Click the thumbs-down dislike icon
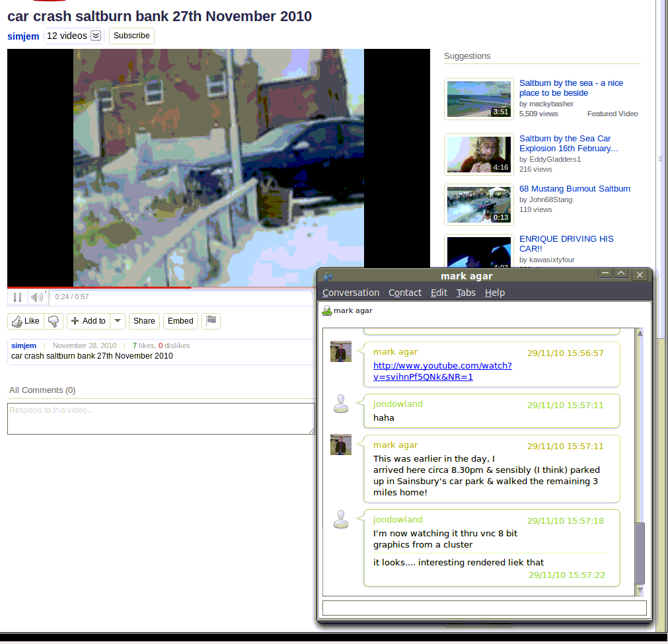 (x=54, y=321)
